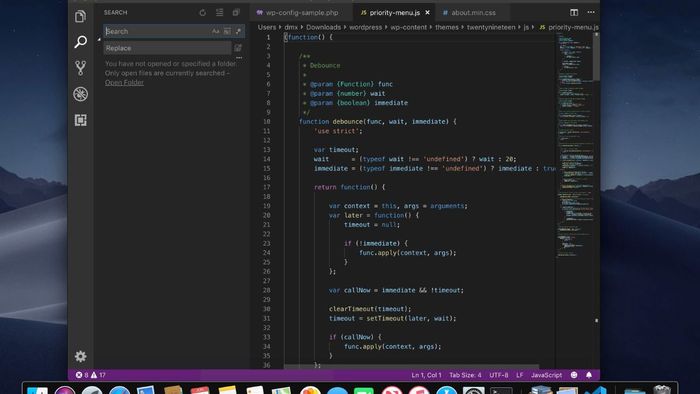Click line number 10 in the gutter
This screenshot has height=394, width=700.
pos(267,121)
